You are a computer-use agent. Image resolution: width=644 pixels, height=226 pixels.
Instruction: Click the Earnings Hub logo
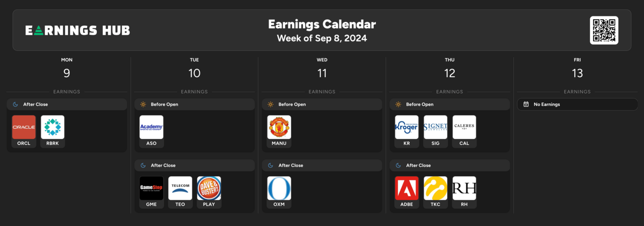(78, 30)
